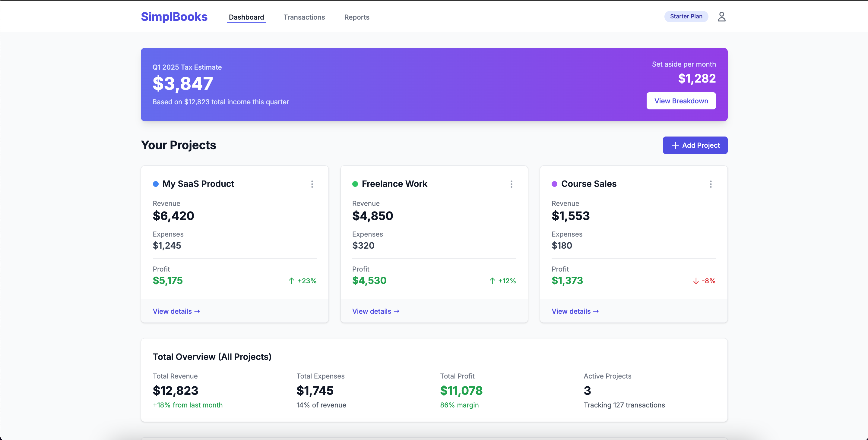This screenshot has width=868, height=440.
Task: Open the options menu on My SaaS Product card
Action: point(312,184)
